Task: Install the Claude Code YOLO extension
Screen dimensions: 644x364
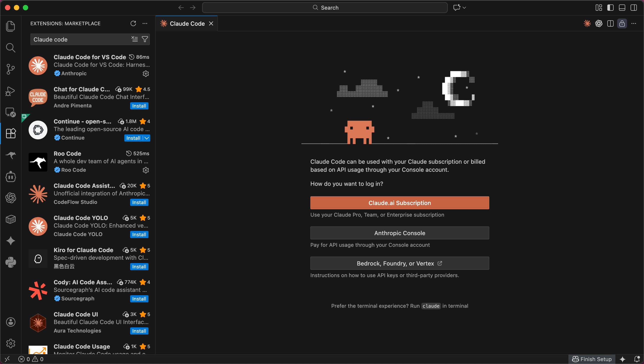Action: pyautogui.click(x=139, y=234)
